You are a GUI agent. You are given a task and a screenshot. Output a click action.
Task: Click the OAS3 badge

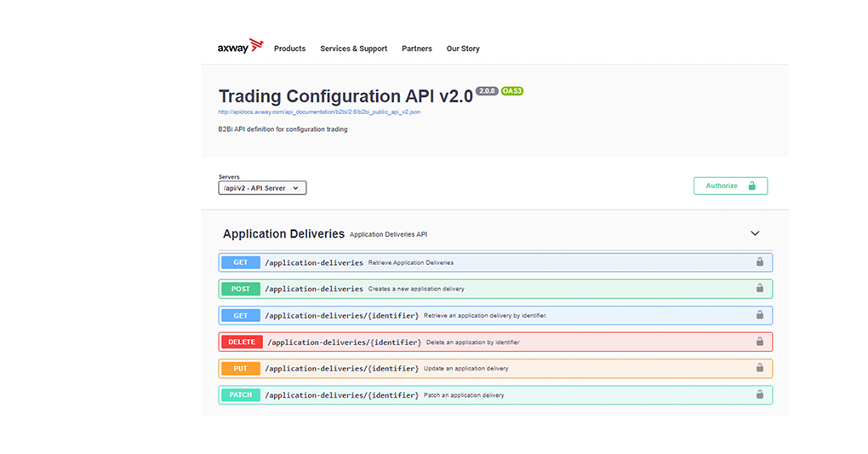point(512,91)
